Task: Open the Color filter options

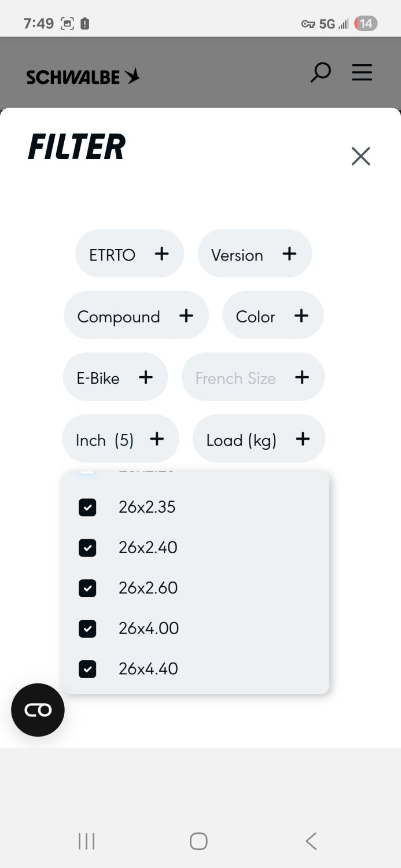Action: click(x=273, y=316)
